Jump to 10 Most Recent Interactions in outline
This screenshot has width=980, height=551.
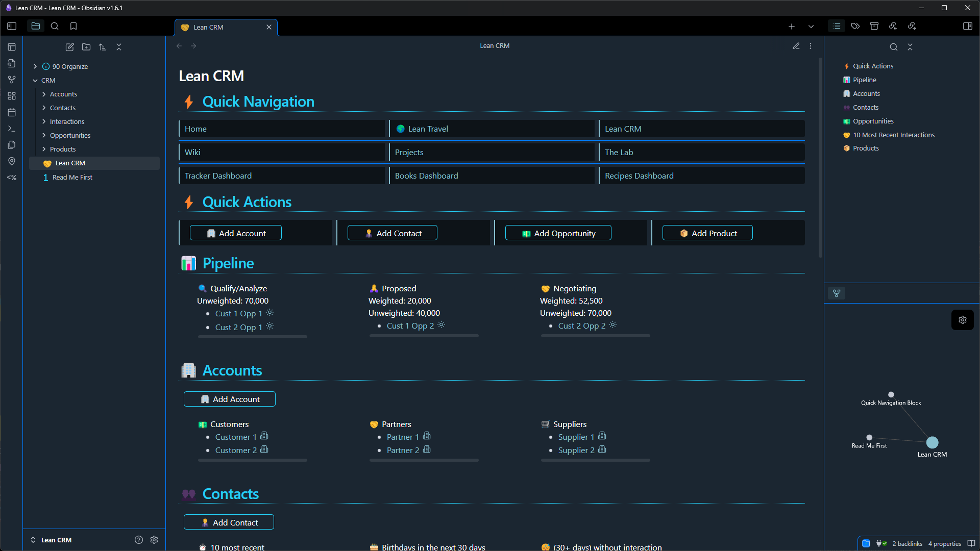click(x=894, y=135)
